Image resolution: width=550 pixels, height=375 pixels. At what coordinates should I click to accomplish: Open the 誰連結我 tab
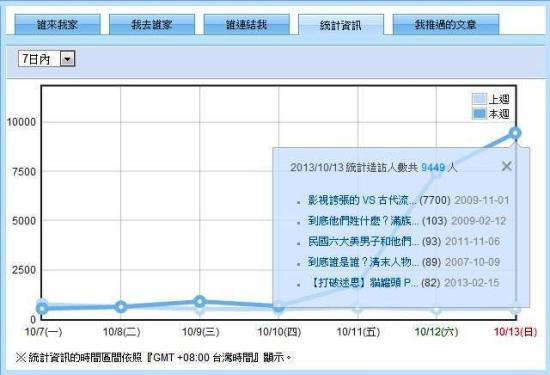coord(247,25)
